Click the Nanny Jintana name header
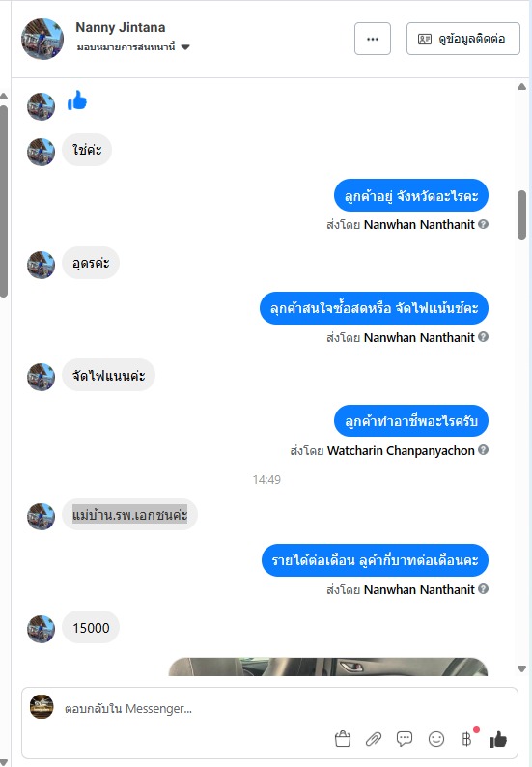The height and width of the screenshot is (767, 532). point(121,27)
